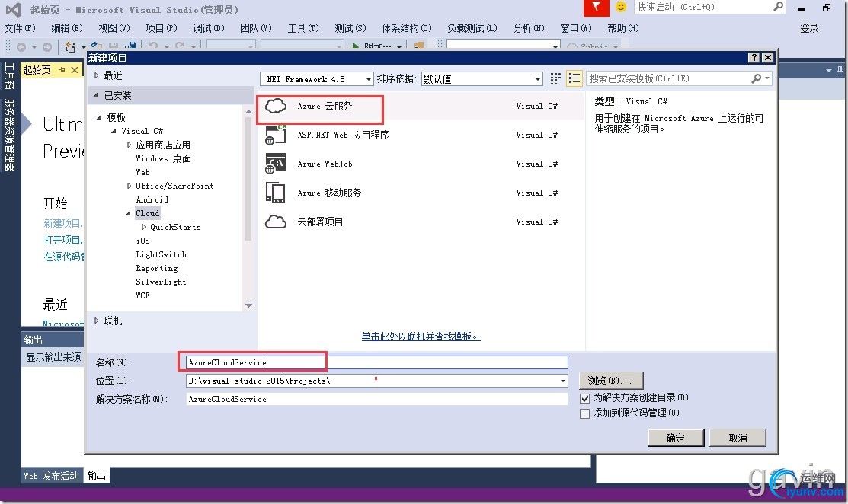Focus the 解决方案名称 input field
The width and height of the screenshot is (848, 504).
tap(377, 399)
